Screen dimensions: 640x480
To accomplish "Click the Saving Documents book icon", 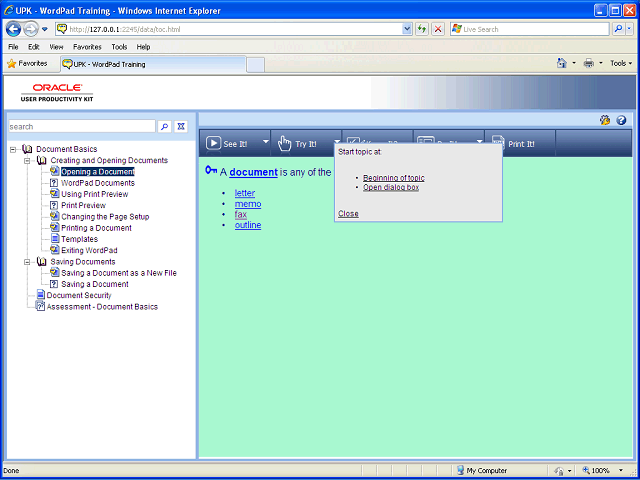I will (x=42, y=261).
